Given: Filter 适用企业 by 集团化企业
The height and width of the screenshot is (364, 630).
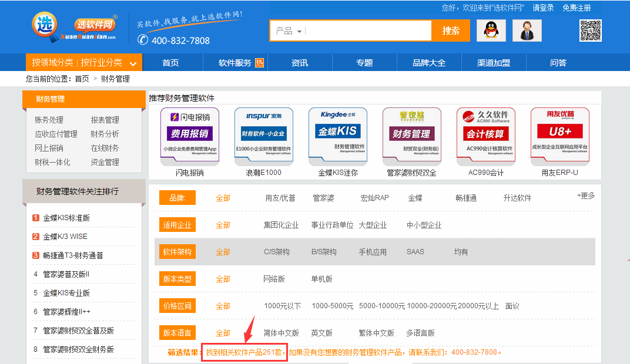Looking at the screenshot, I should [x=282, y=225].
